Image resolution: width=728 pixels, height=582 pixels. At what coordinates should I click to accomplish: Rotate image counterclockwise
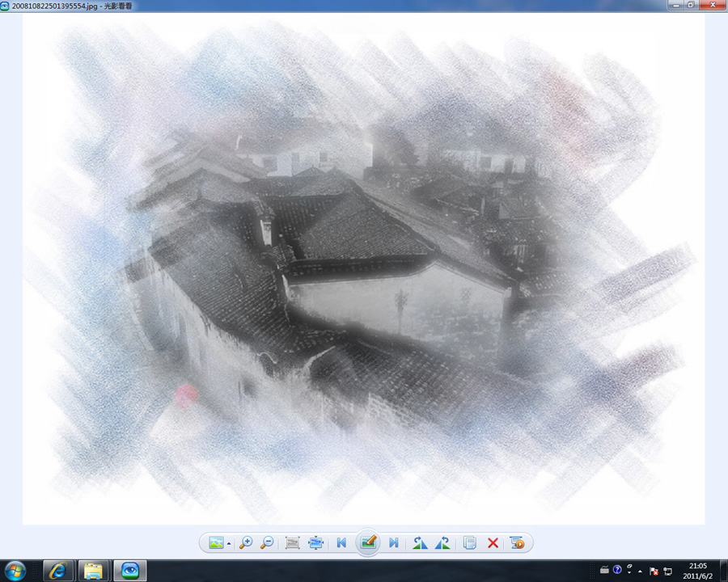pyautogui.click(x=420, y=543)
